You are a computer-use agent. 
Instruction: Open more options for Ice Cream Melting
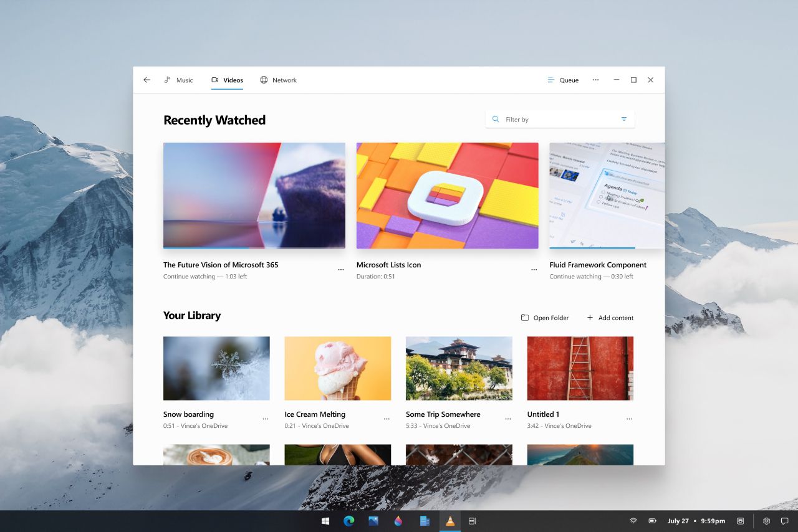[387, 419]
